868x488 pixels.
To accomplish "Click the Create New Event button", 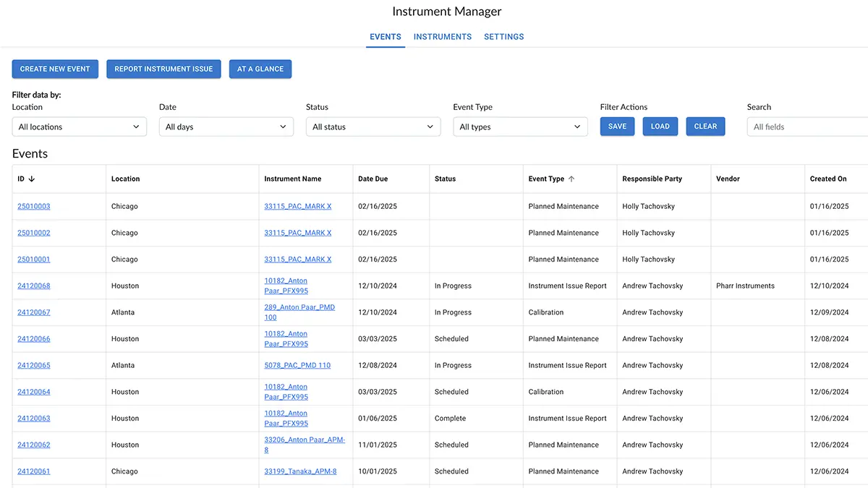I will 55,69.
